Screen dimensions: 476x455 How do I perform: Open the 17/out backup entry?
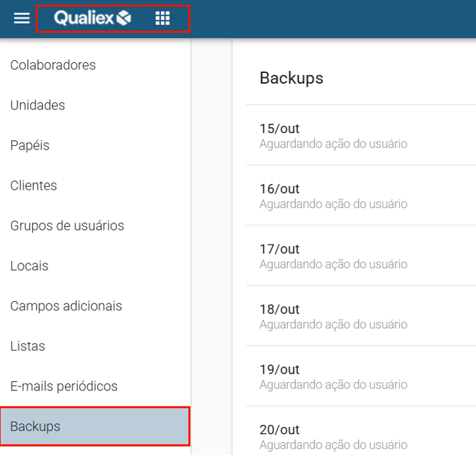click(x=358, y=255)
